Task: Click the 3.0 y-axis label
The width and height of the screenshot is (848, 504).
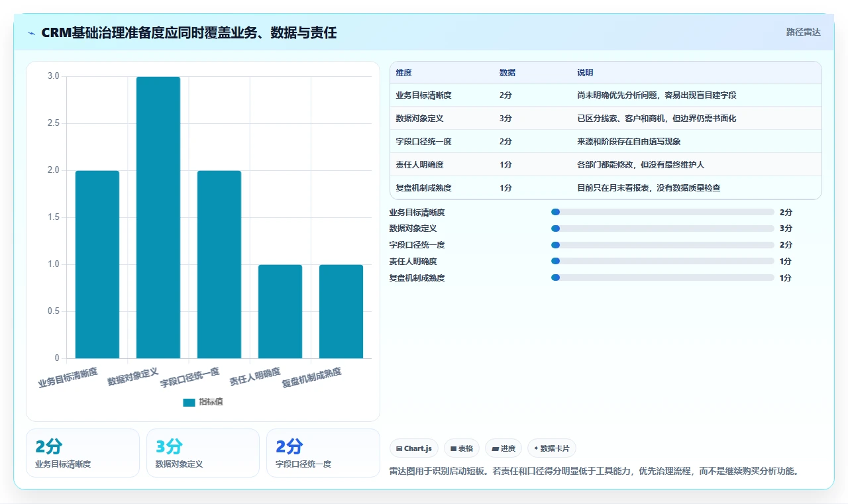Action: [53, 76]
